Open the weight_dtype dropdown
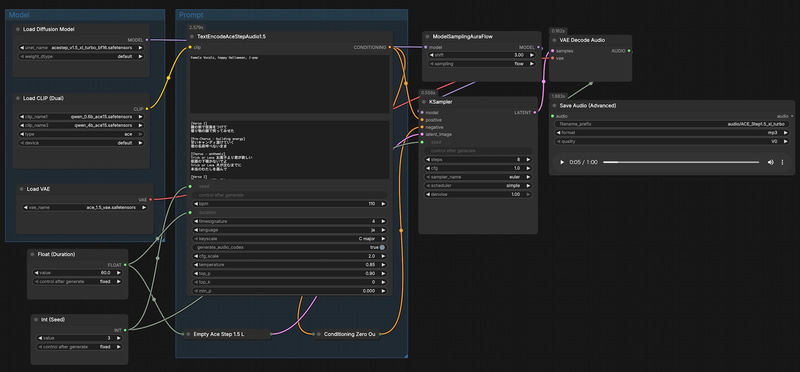 pyautogui.click(x=81, y=56)
